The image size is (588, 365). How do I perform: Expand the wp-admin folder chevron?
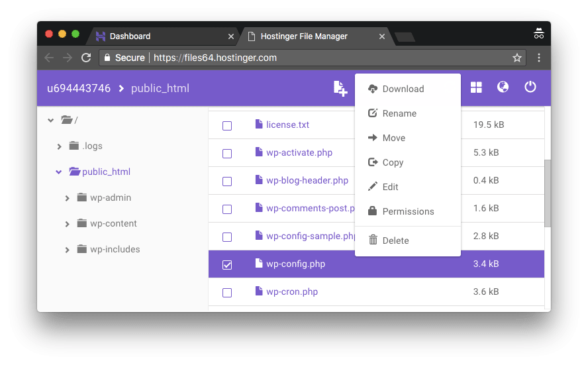coord(67,198)
